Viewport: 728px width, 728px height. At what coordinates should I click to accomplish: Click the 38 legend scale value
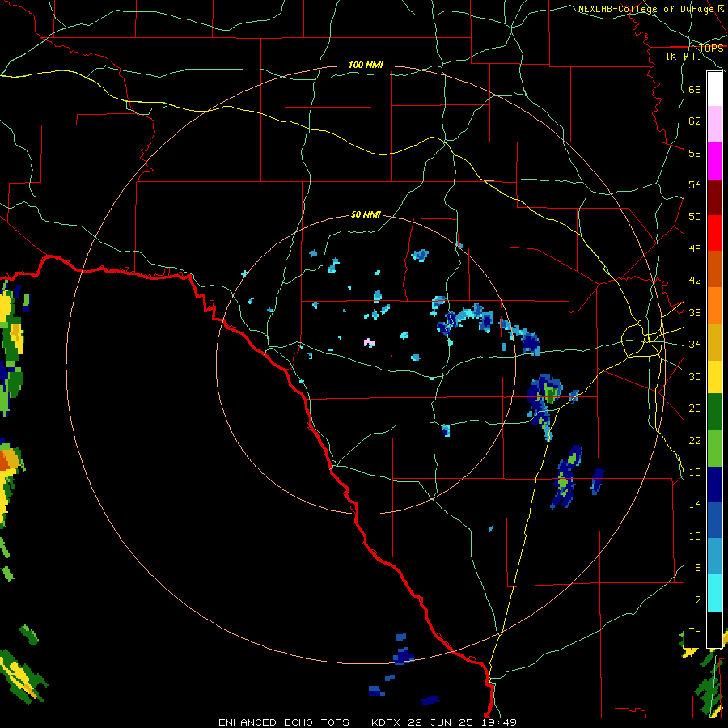click(x=695, y=313)
